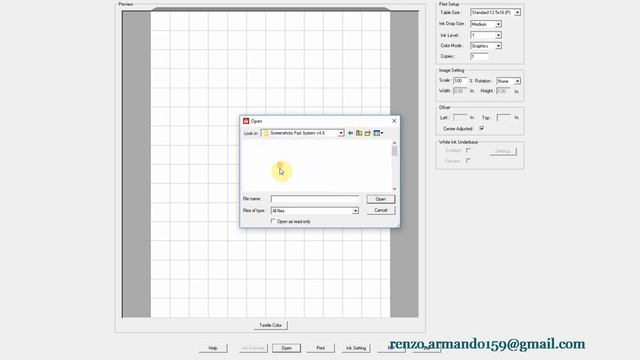Open the Table Size dropdown
Viewport: 640px width, 360px height.
click(x=517, y=13)
